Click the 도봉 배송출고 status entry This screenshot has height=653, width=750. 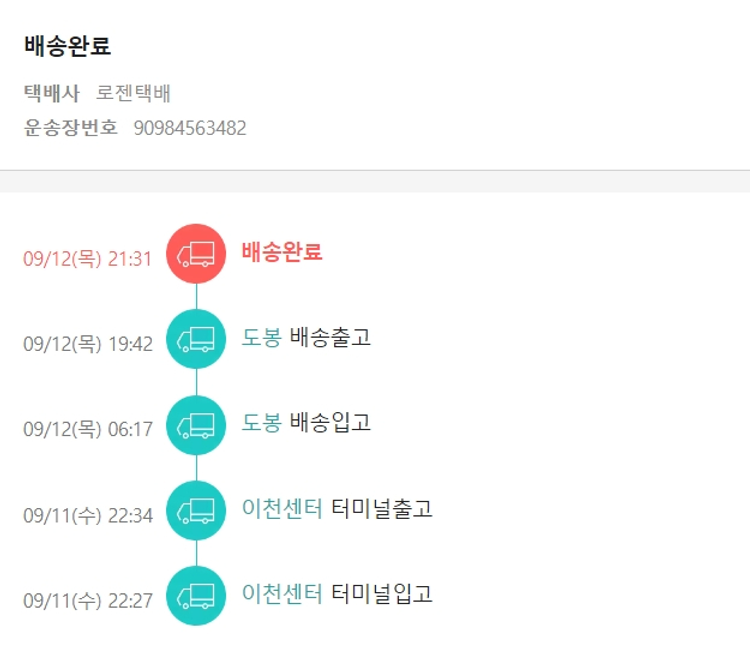[x=306, y=337]
